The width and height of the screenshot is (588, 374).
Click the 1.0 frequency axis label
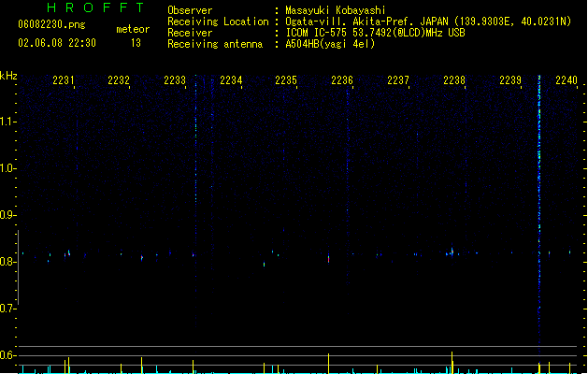tap(7, 168)
